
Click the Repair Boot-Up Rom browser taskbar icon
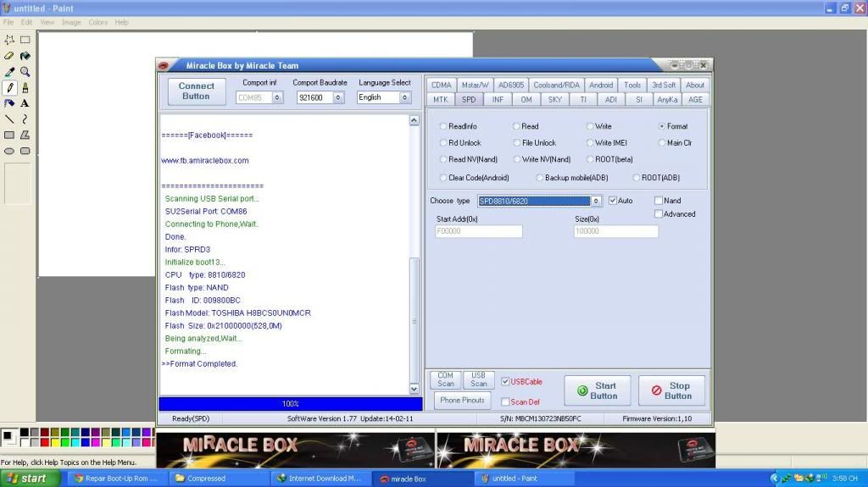pos(117,479)
